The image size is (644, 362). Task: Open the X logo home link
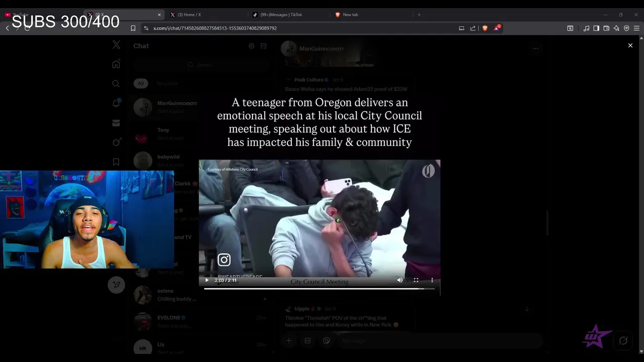[116, 45]
